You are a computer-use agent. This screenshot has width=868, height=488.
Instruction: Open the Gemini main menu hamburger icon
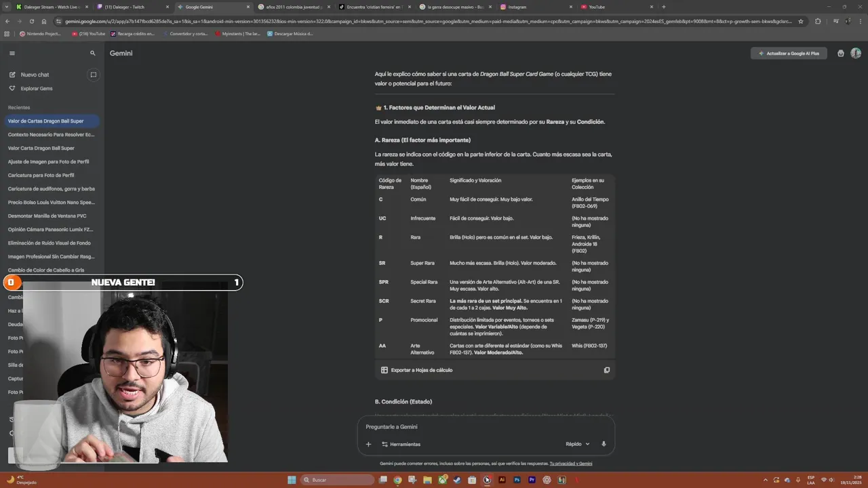(x=12, y=53)
